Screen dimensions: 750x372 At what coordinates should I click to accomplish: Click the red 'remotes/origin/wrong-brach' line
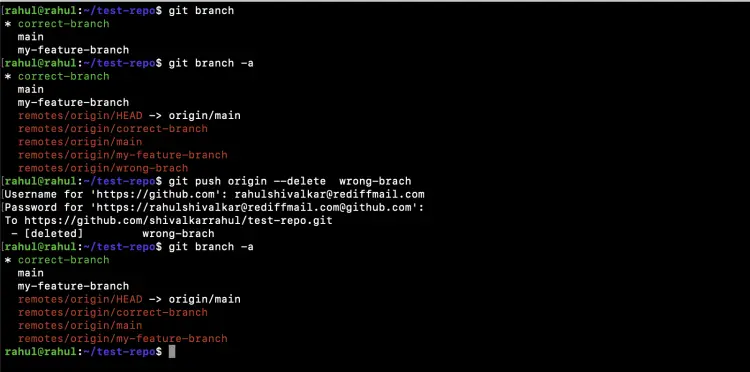[x=103, y=168]
